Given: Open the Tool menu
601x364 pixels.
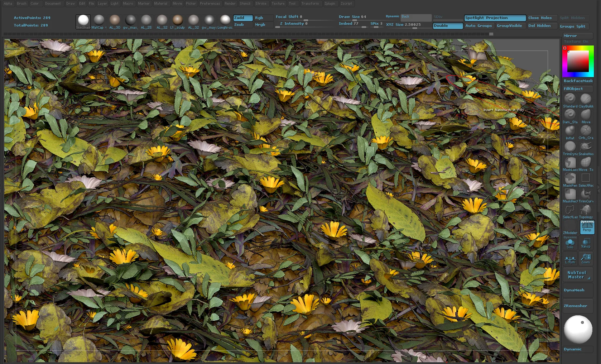Looking at the screenshot, I should (293, 3).
